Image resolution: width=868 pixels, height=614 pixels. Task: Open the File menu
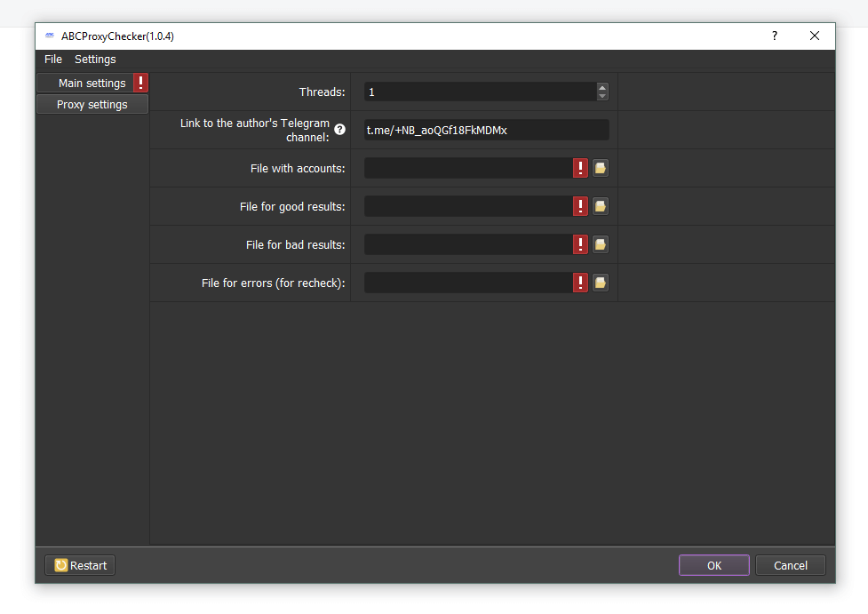tap(52, 59)
